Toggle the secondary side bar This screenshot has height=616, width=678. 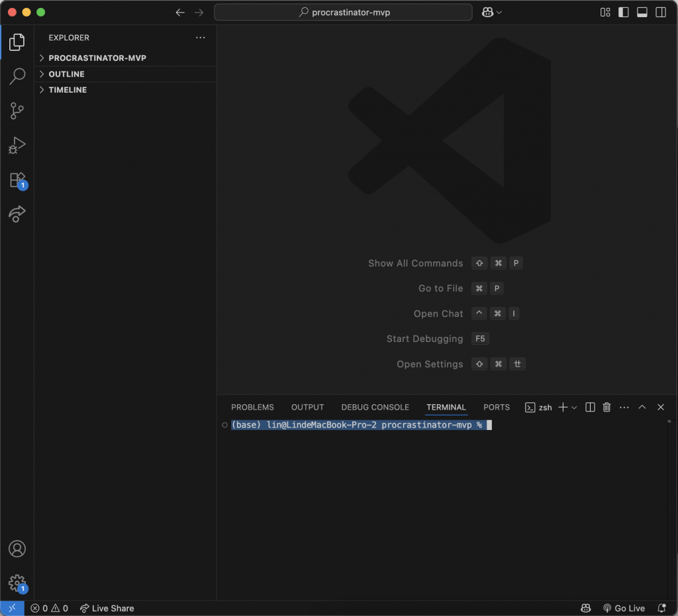click(x=661, y=12)
